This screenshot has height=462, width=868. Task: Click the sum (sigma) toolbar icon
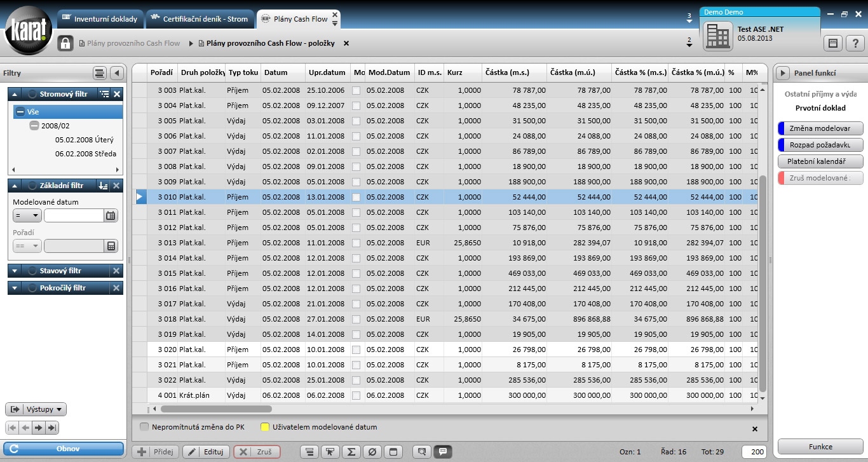(x=350, y=452)
